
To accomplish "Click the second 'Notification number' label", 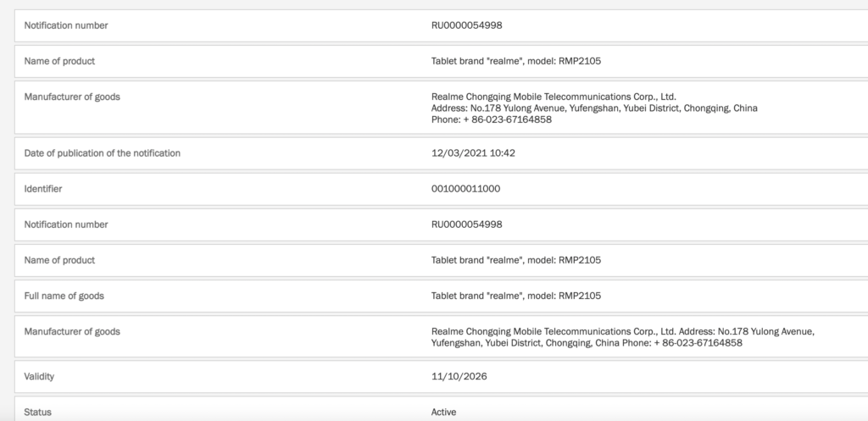I will 66,224.
